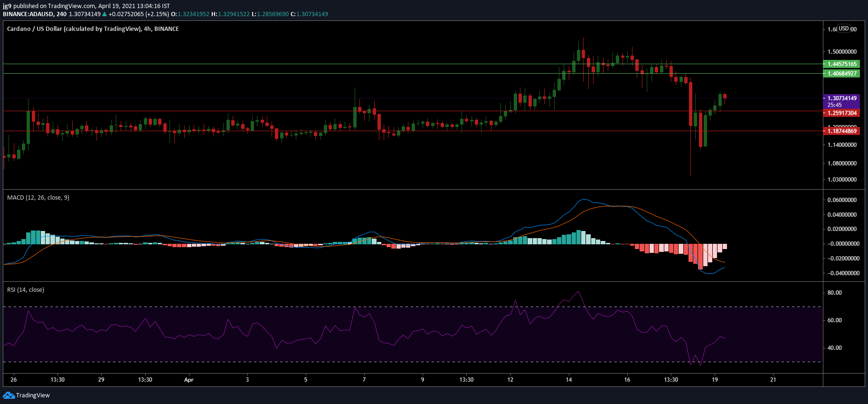This screenshot has height=404, width=868.
Task: Click the Apr date label on time axis
Action: (x=189, y=380)
